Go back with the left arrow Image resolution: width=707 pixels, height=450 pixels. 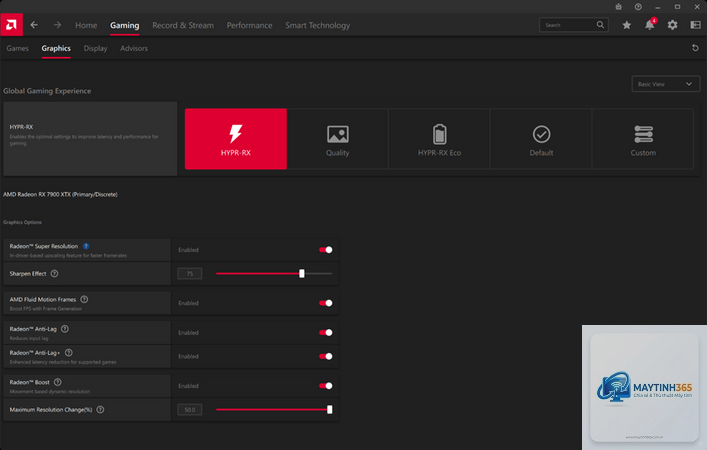tap(34, 25)
